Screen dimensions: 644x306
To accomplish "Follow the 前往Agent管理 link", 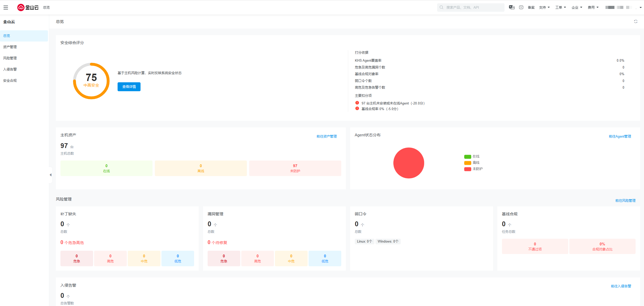I will [x=620, y=137].
